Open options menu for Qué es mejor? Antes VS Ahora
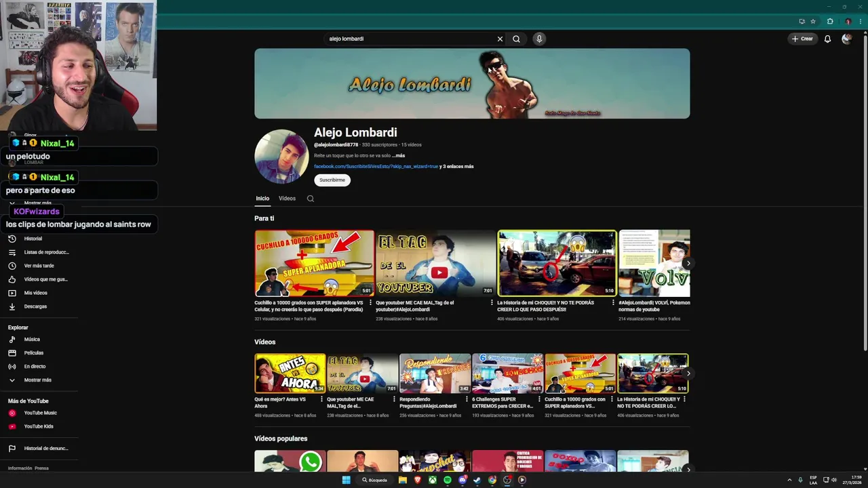Viewport: 868px width, 488px height. tap(322, 399)
